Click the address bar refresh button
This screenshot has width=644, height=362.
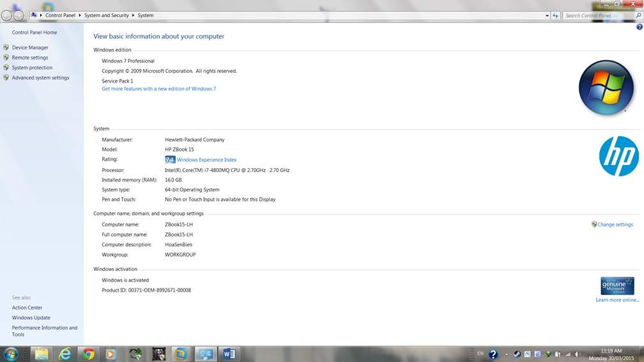click(555, 15)
